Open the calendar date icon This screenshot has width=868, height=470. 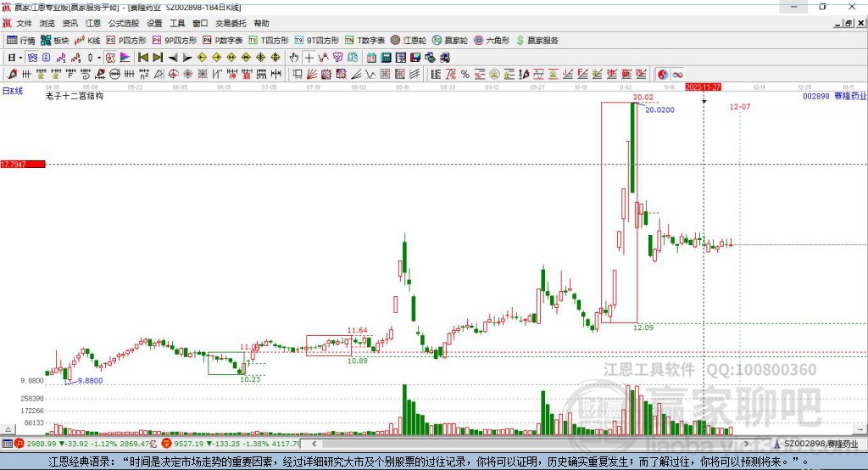pyautogui.click(x=371, y=58)
